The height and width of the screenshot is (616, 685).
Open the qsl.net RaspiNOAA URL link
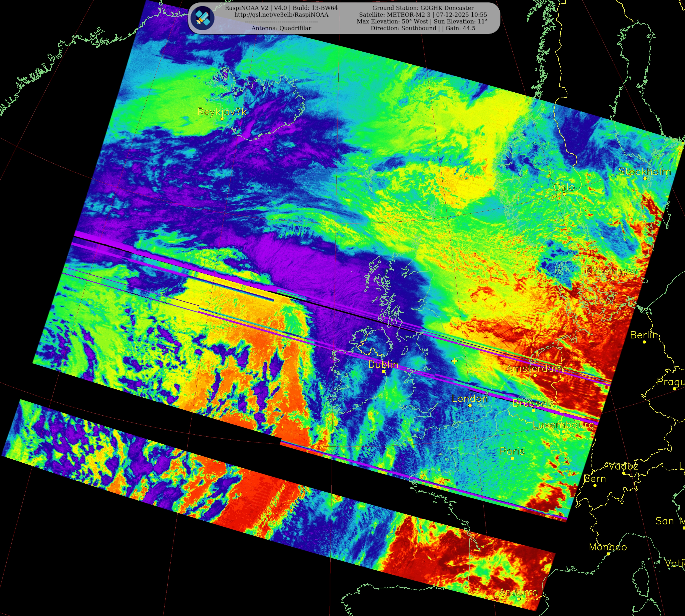pyautogui.click(x=281, y=15)
